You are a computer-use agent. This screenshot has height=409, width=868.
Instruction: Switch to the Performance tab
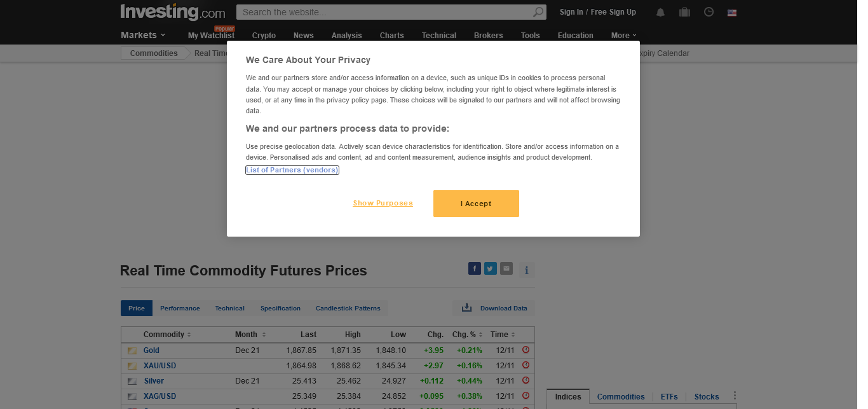tap(180, 308)
